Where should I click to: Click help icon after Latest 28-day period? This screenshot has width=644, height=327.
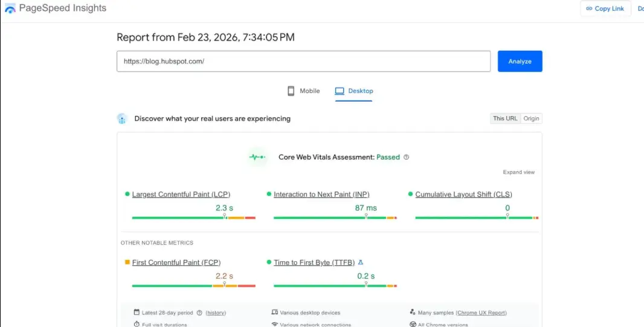pyautogui.click(x=199, y=312)
